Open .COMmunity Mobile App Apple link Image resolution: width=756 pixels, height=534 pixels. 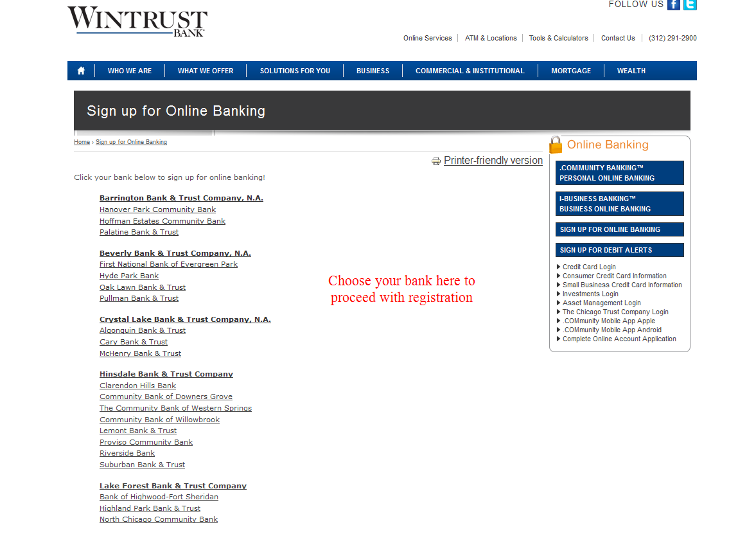tap(608, 321)
